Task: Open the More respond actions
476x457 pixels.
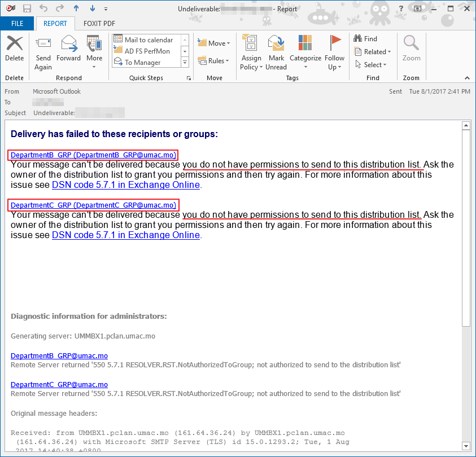Action: tap(94, 52)
